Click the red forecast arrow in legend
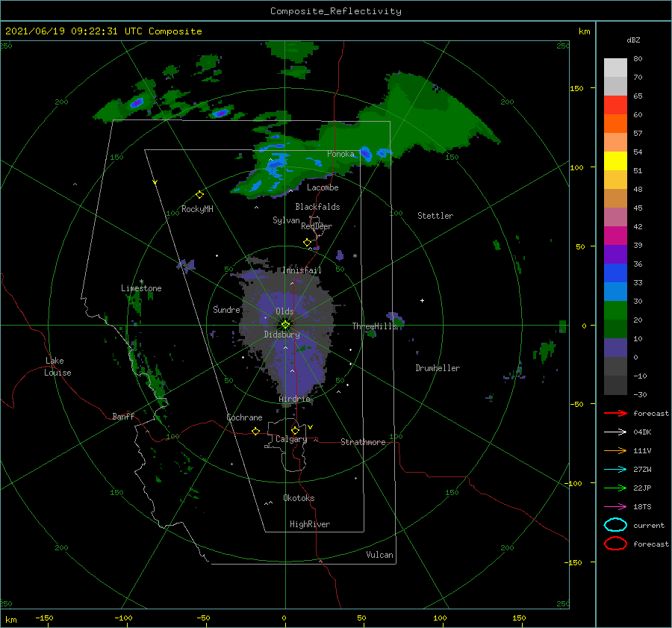Screen dimensions: 672x628 point(615,413)
